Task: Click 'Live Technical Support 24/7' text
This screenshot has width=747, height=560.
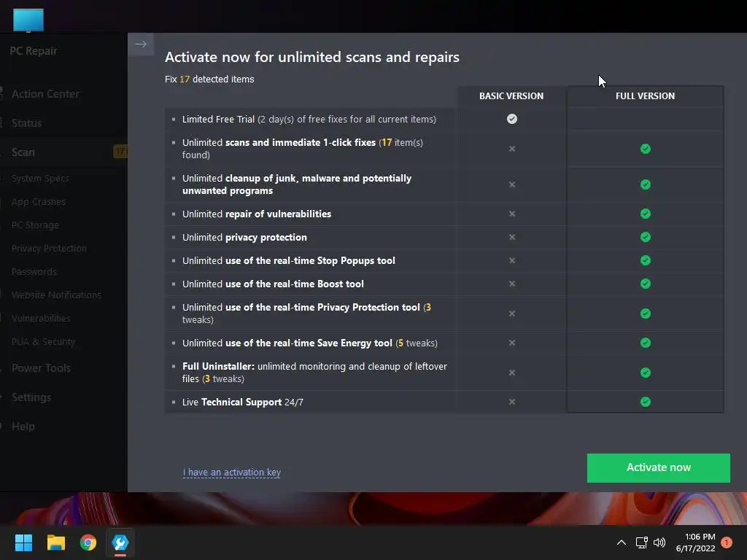Action: (x=243, y=402)
